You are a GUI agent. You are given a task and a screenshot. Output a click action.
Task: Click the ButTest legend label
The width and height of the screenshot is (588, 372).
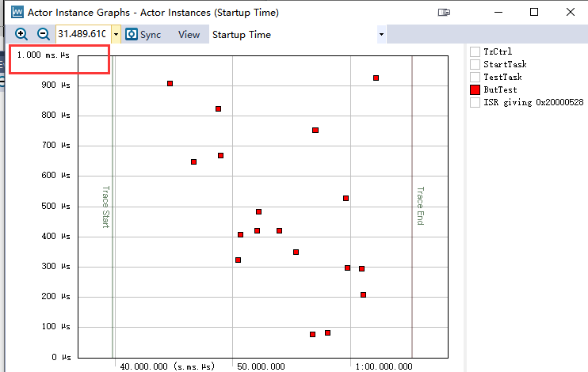(500, 90)
